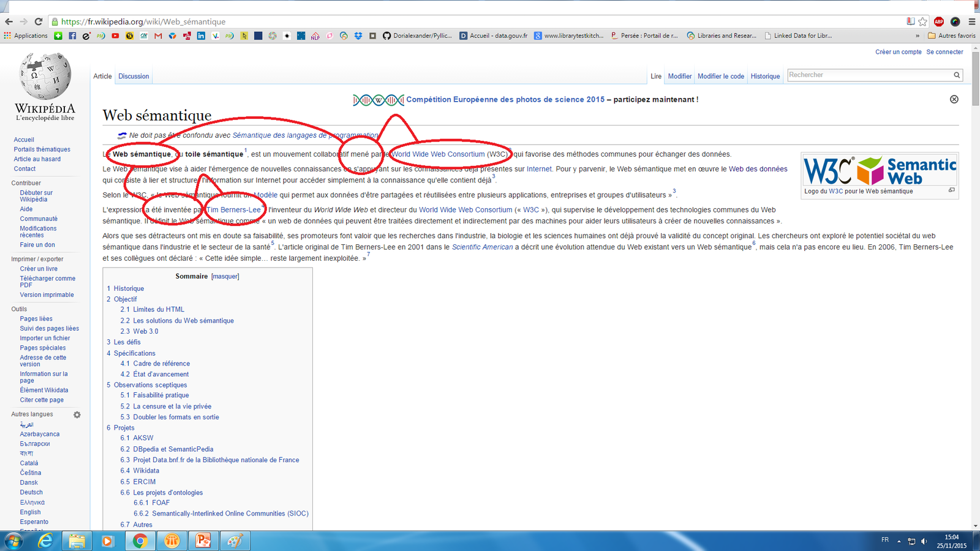Image resolution: width=980 pixels, height=551 pixels.
Task: Click Créer un compte
Action: (899, 52)
